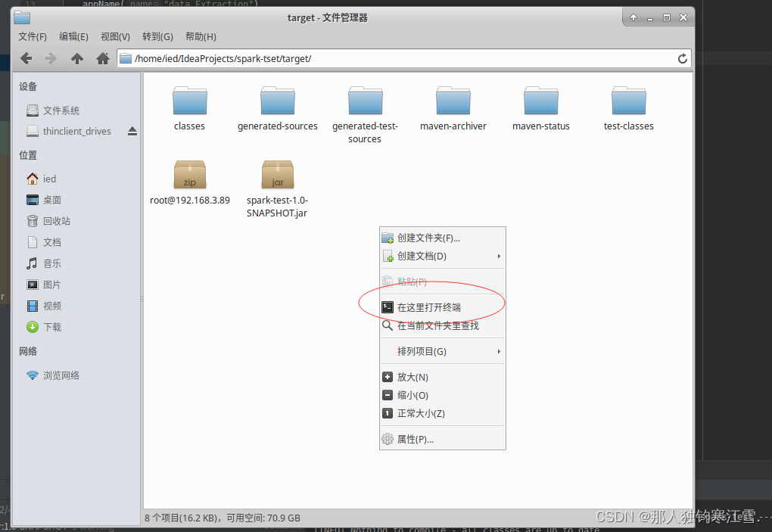Image resolution: width=772 pixels, height=532 pixels.
Task: Expand the 排列项目(G) submenu
Action: [x=443, y=351]
